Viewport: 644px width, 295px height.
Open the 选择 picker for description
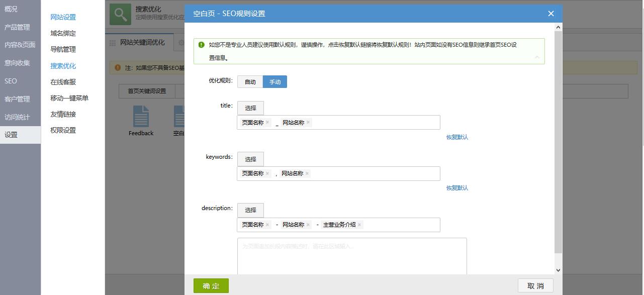(x=250, y=210)
